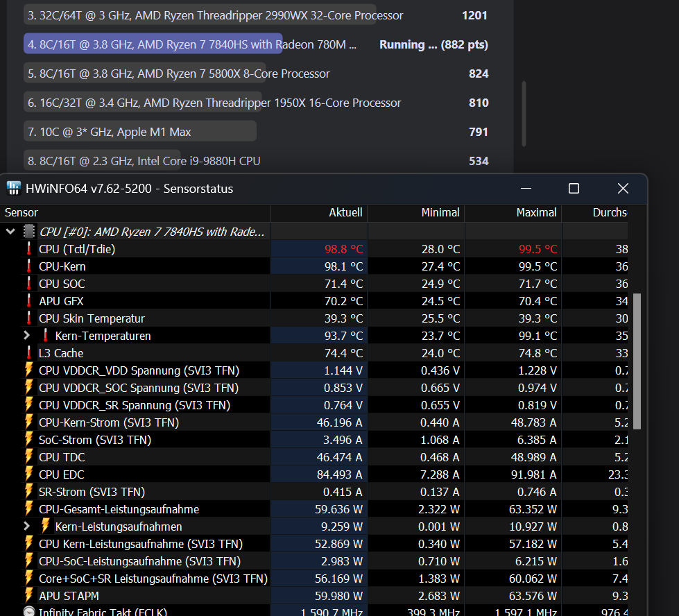Expand the Kern-Leistungsaufnahmen entry
The height and width of the screenshot is (616, 679).
[x=26, y=527]
